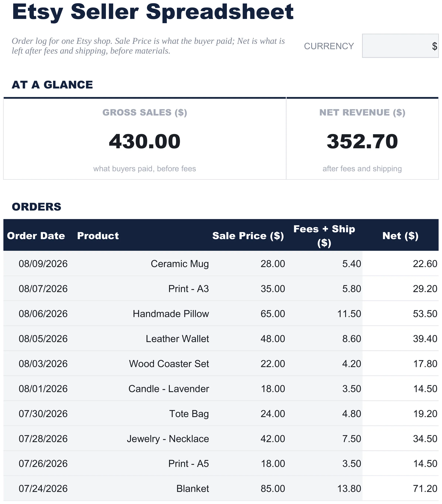442x504 pixels.
Task: Click the Net ($) column header
Action: point(400,236)
